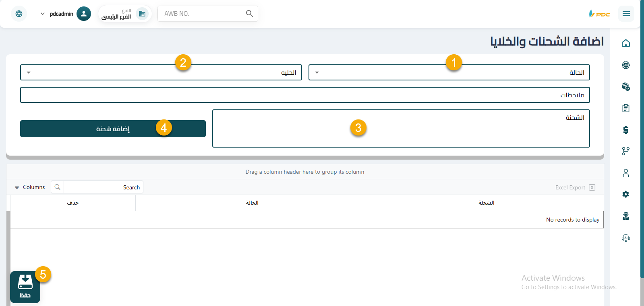Open the branch/fork sidebar icon

coord(625,151)
